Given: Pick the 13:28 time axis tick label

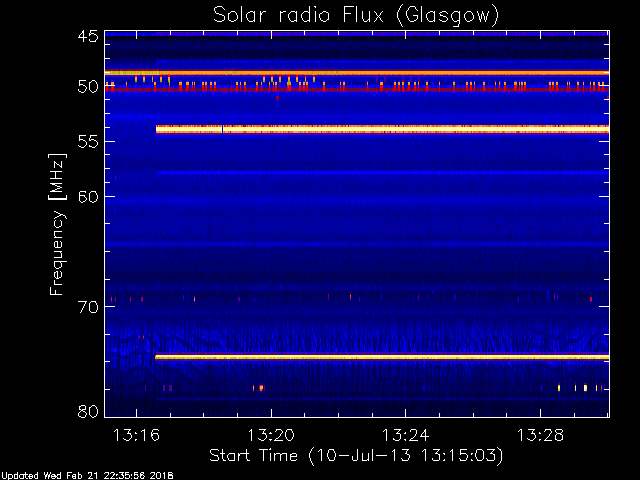Looking at the screenshot, I should point(539,435).
